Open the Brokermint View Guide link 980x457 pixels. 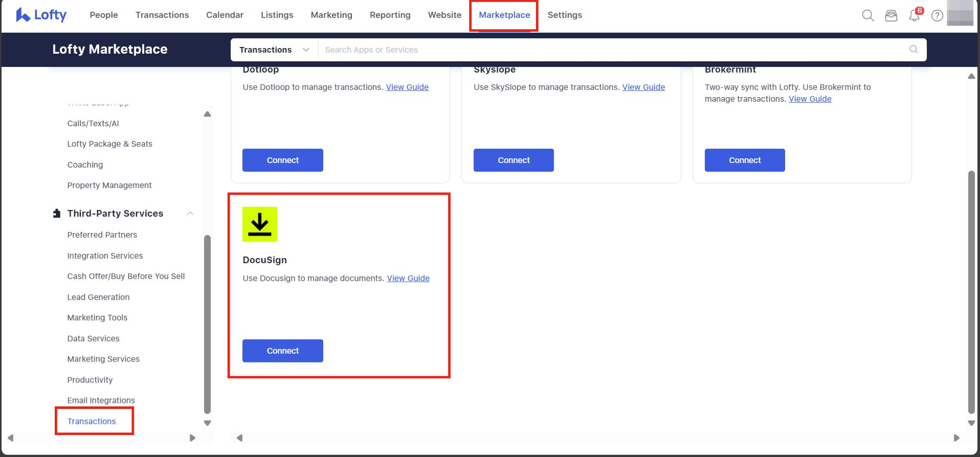tap(810, 99)
